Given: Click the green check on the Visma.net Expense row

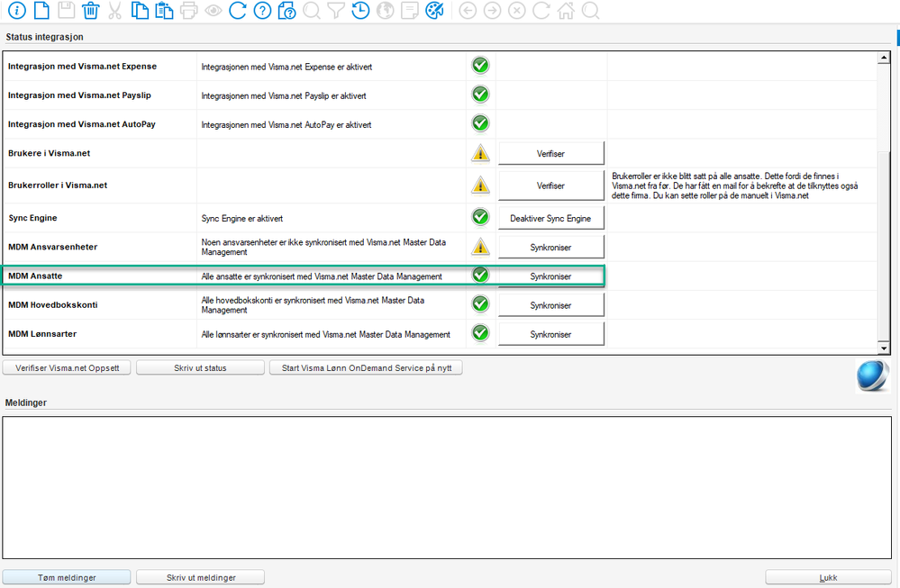Looking at the screenshot, I should pyautogui.click(x=480, y=66).
